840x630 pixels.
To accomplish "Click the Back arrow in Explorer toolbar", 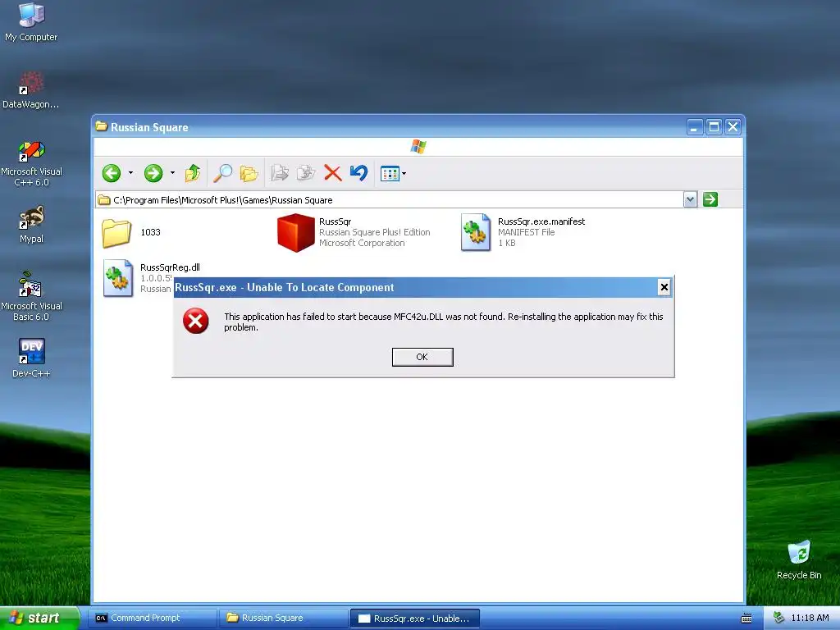I will [112, 173].
